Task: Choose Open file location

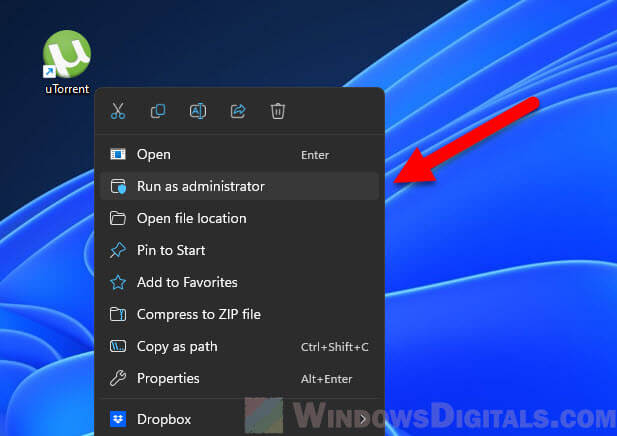Action: pyautogui.click(x=191, y=218)
